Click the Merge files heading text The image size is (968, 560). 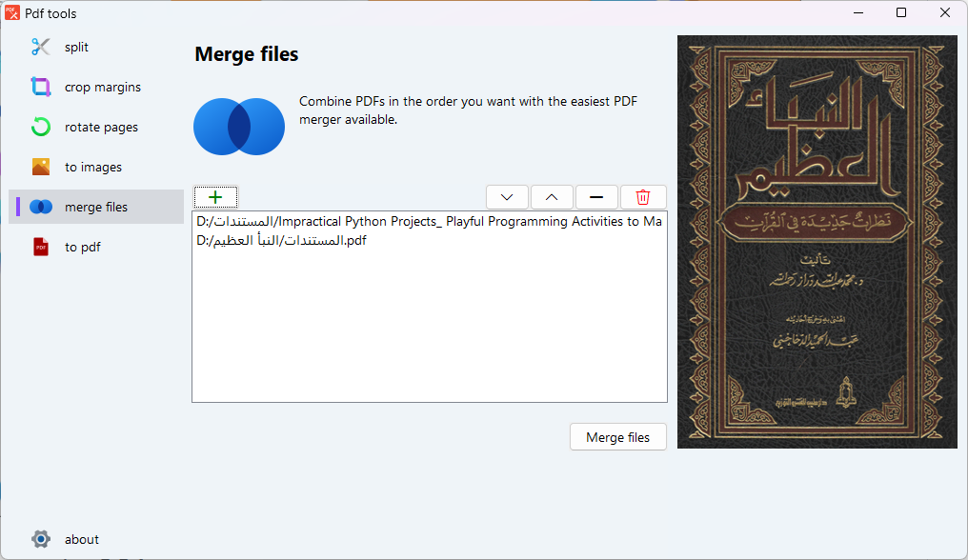click(x=247, y=54)
